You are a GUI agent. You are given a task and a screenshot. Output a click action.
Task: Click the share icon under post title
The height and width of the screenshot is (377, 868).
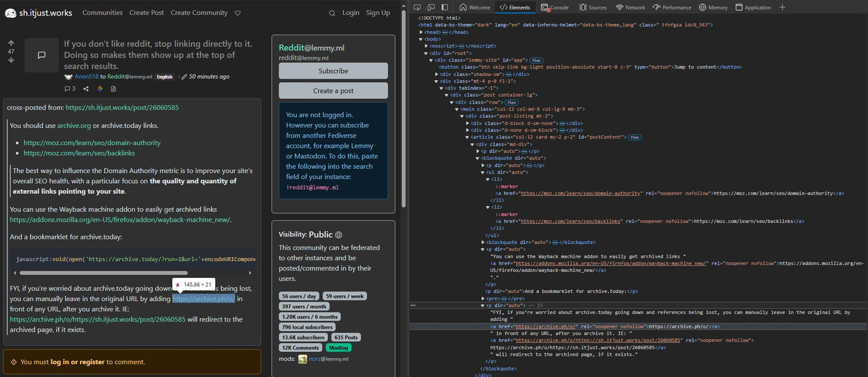[86, 88]
